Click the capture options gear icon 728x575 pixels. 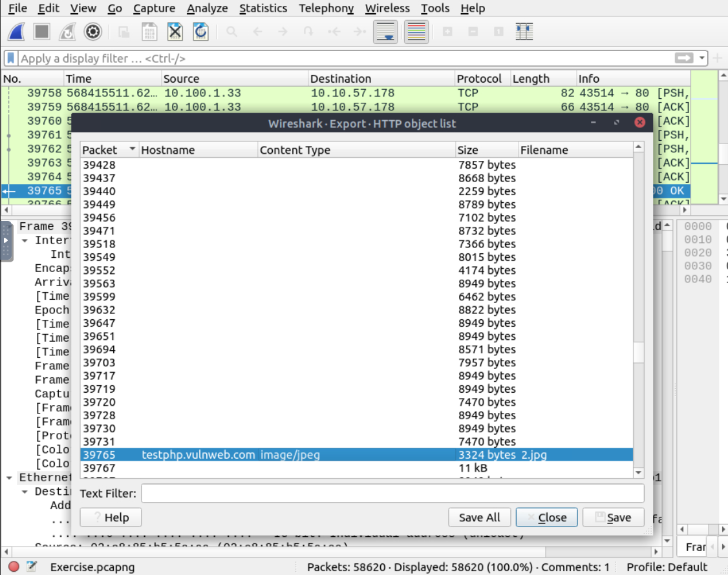point(93,32)
